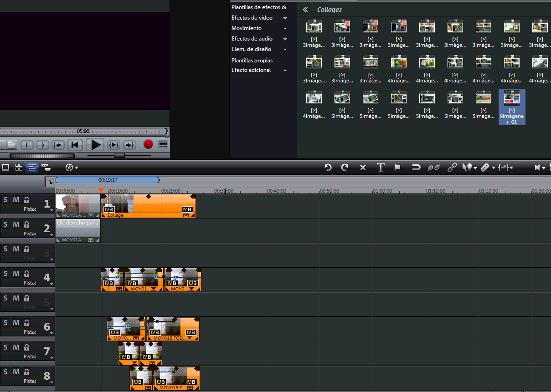Switch to scene overview grid icon

(19, 167)
